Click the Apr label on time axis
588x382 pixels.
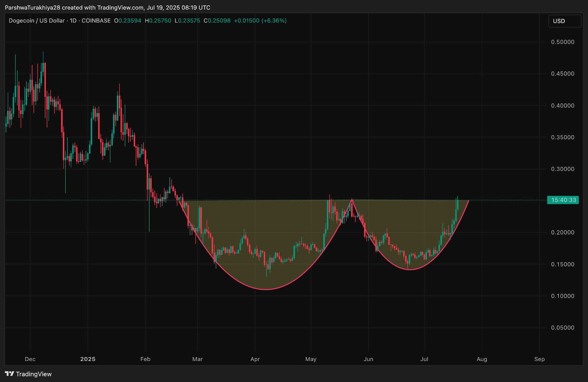click(x=255, y=359)
